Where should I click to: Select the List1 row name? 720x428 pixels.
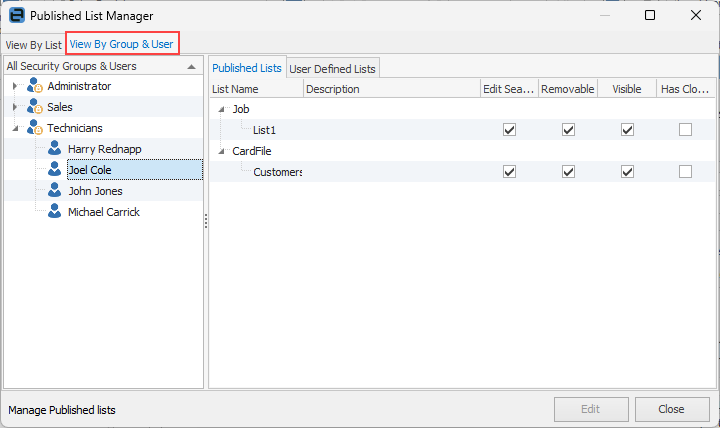(264, 130)
